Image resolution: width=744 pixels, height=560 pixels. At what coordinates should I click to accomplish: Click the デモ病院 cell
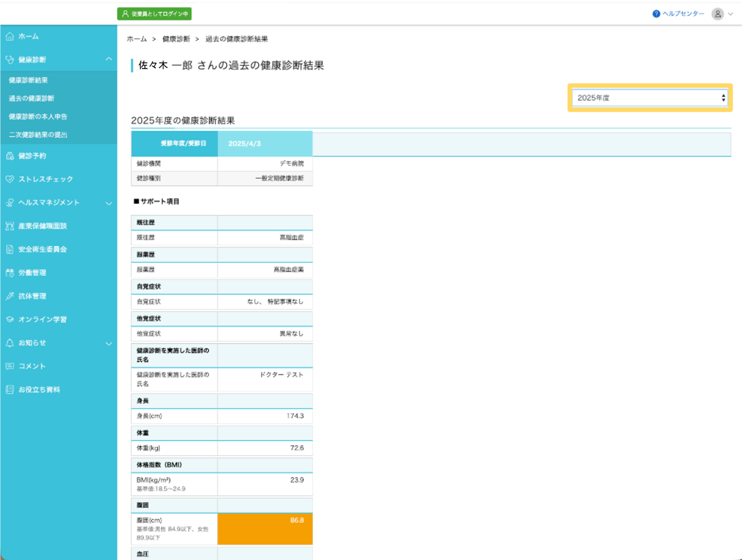[x=265, y=164]
